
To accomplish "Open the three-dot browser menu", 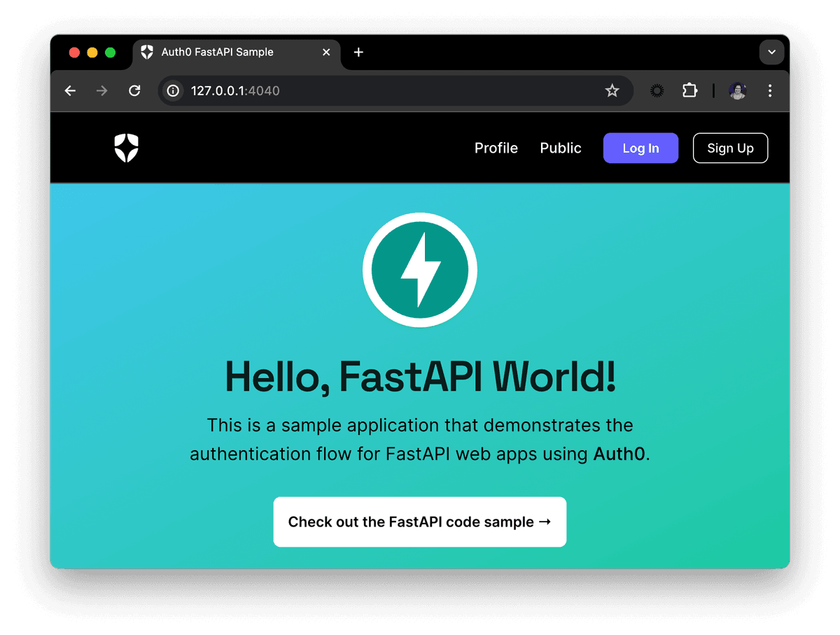I will coord(770,90).
